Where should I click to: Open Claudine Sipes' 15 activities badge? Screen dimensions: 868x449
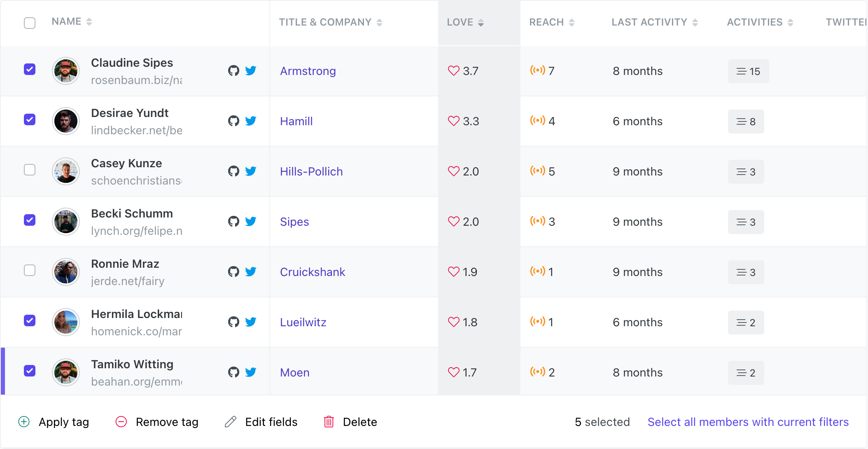[748, 71]
